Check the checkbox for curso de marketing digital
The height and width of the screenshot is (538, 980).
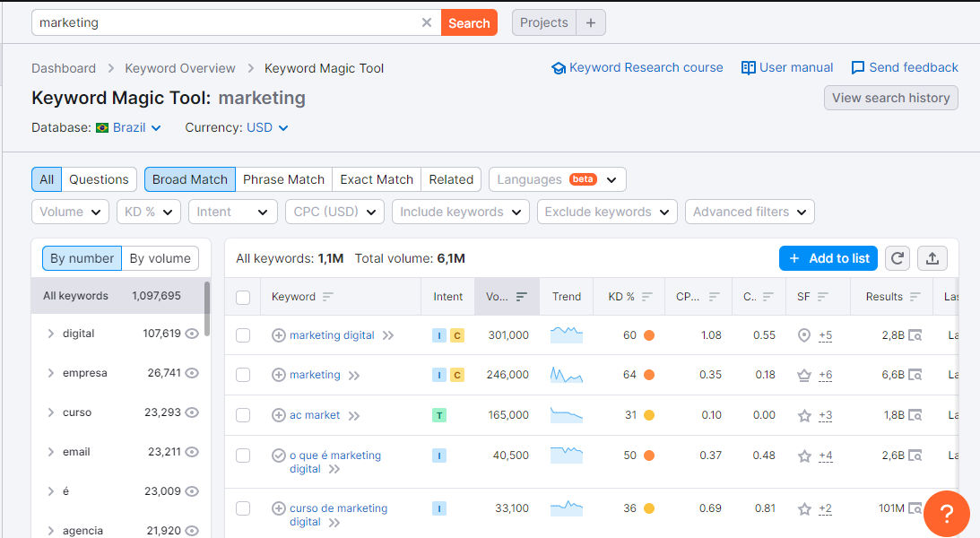(243, 508)
